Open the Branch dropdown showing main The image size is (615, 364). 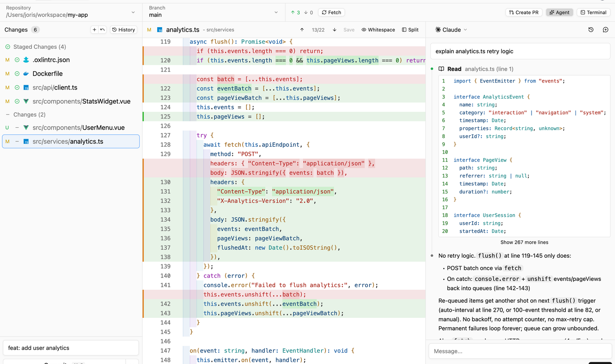tap(214, 12)
